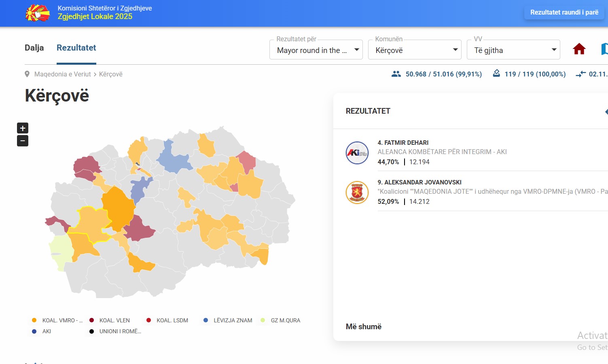Click Maqedonia e Veriut breadcrumb link
This screenshot has width=608, height=364.
click(x=63, y=74)
